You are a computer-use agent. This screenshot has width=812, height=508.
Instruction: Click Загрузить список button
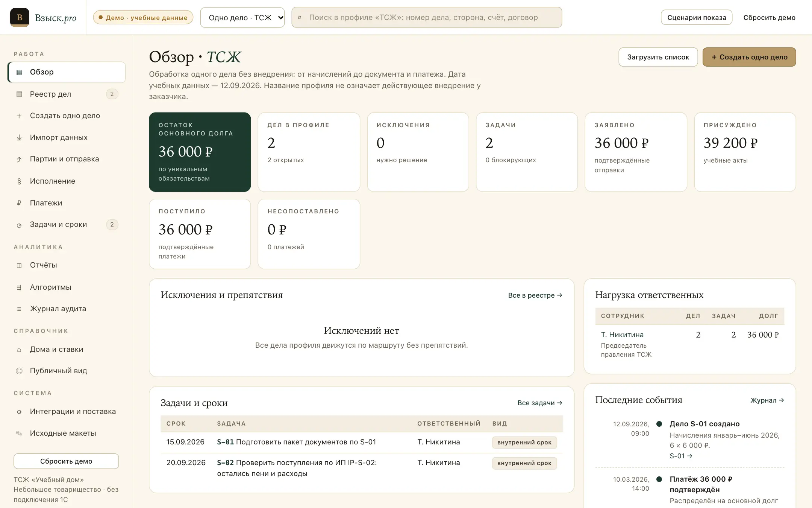[x=658, y=57]
